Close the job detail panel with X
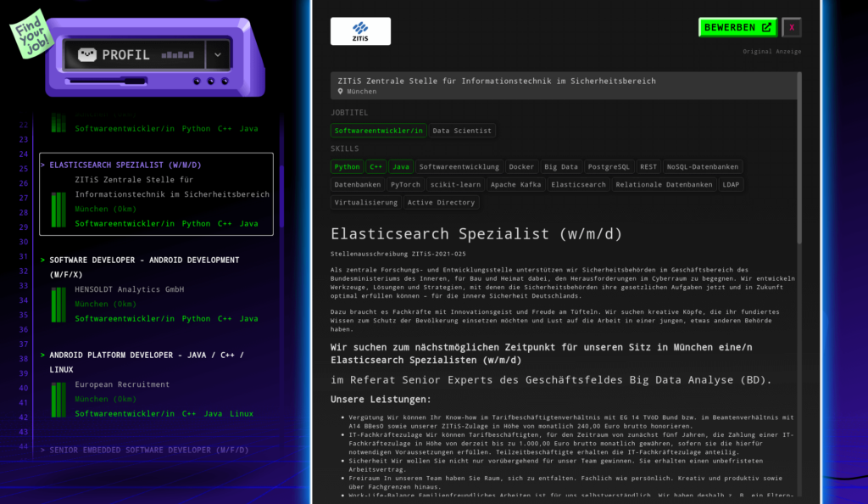868x504 pixels. click(x=792, y=27)
